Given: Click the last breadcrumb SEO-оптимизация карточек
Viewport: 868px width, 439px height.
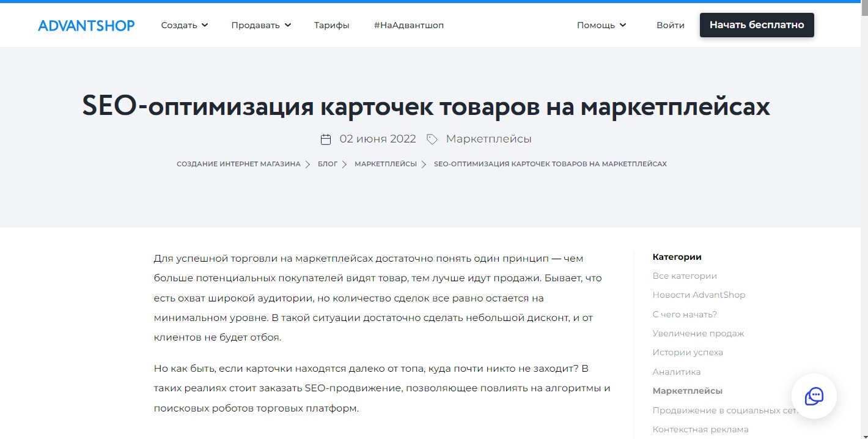Looking at the screenshot, I should [x=550, y=164].
